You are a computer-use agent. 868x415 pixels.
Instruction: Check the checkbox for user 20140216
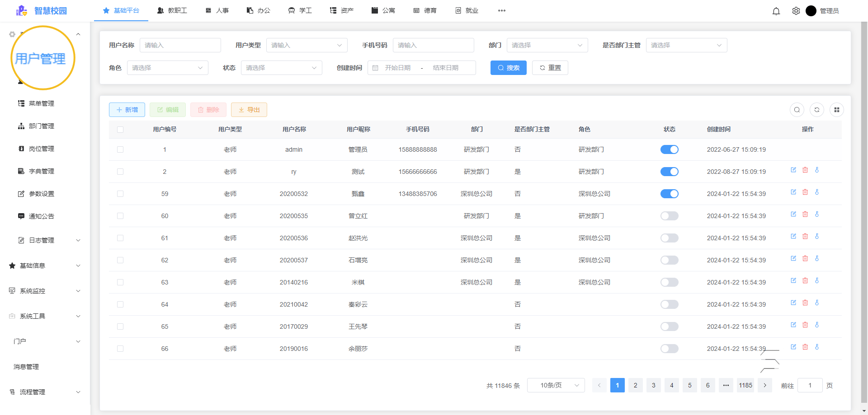tap(120, 282)
